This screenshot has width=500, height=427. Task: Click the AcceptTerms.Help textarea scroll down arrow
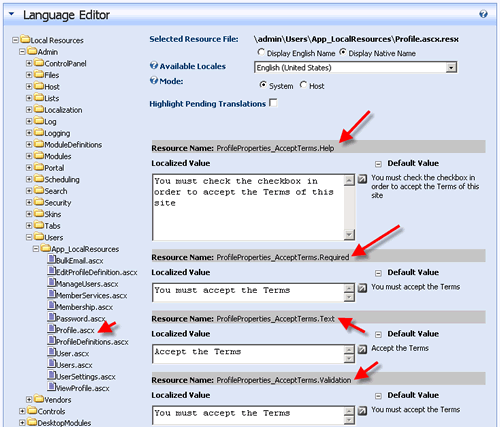[x=349, y=235]
